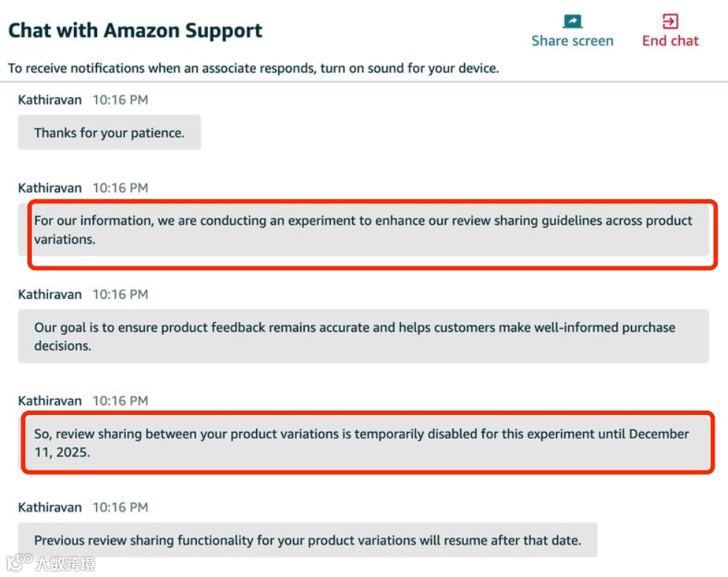
Task: Select the "Thanks for your patience." message bubble
Action: 109,133
